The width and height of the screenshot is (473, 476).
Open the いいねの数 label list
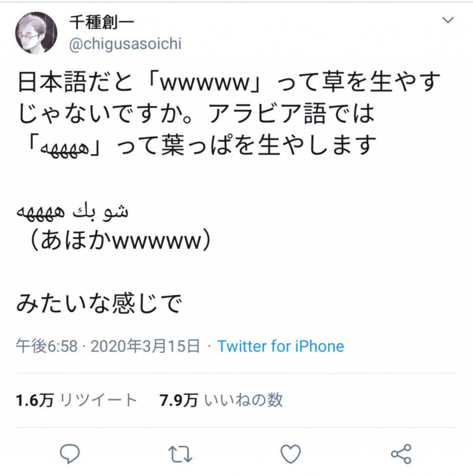point(244,400)
